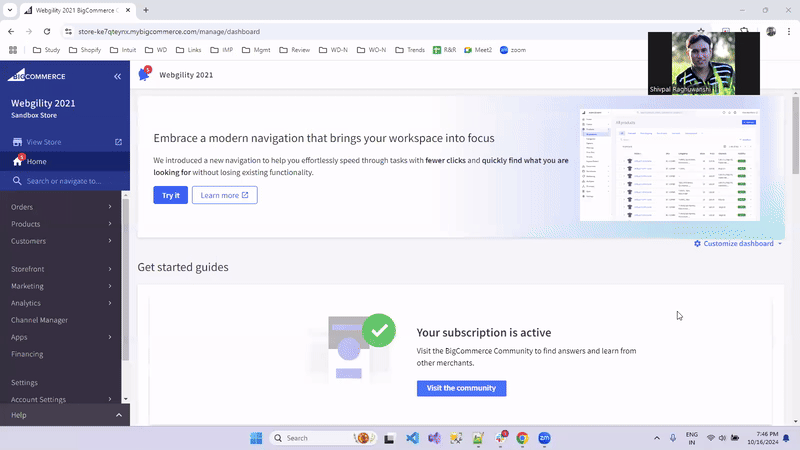This screenshot has height=450, width=800.
Task: Click the Search or navigate field
Action: click(64, 181)
